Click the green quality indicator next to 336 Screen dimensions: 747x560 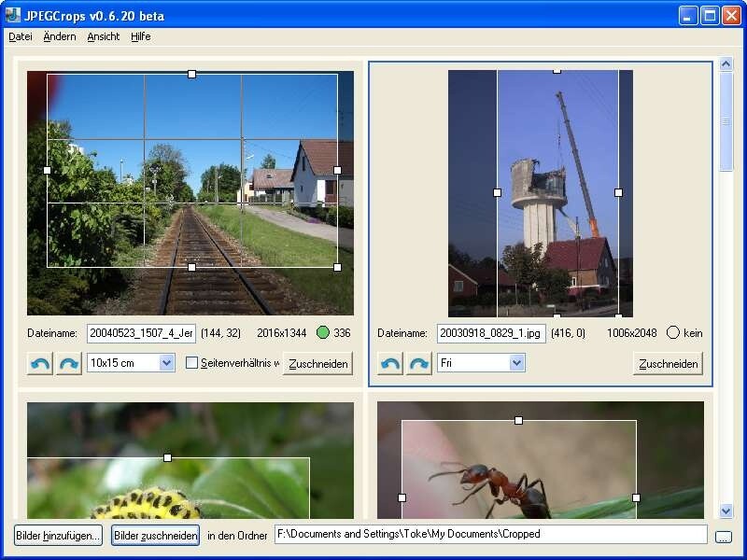point(323,333)
